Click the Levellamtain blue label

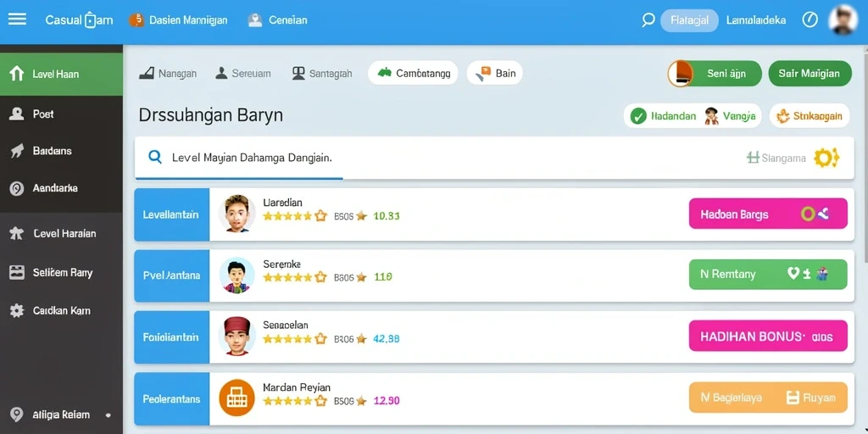171,214
